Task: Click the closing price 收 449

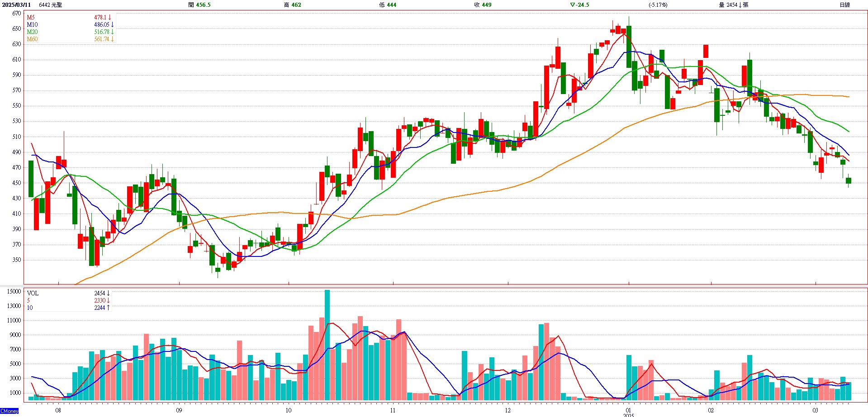Action: [x=483, y=5]
